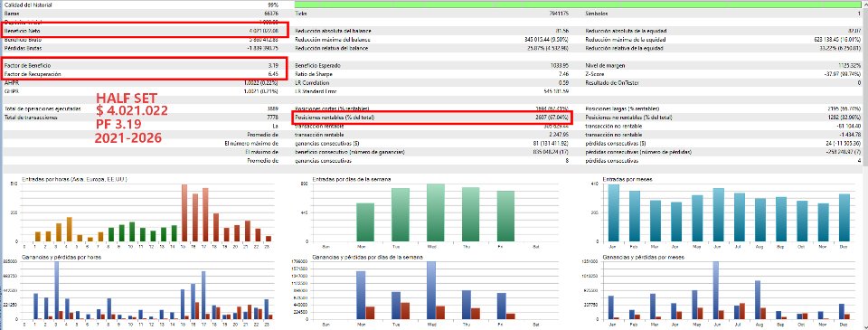The height and width of the screenshot is (330, 868).
Task: Select the 3889 executed operations value
Action: (273, 108)
